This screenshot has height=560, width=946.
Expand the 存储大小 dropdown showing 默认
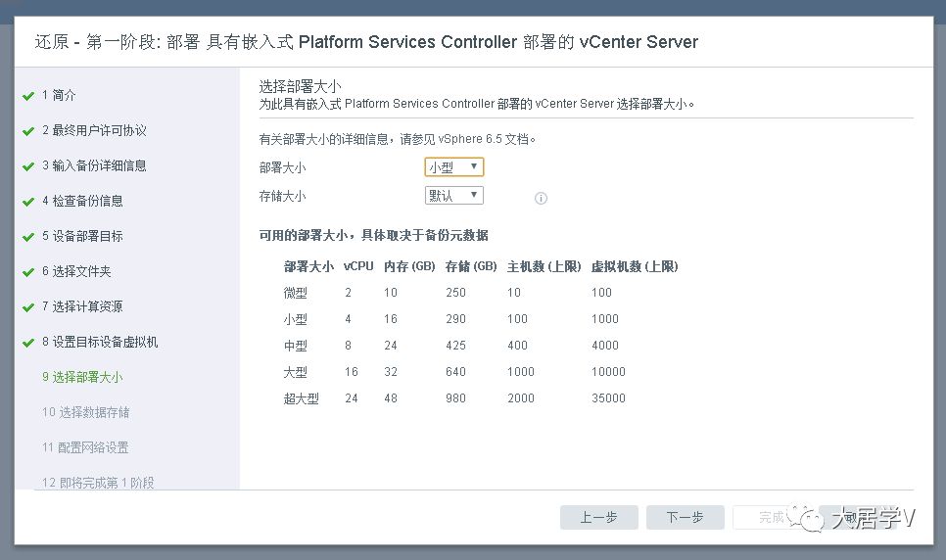(453, 196)
